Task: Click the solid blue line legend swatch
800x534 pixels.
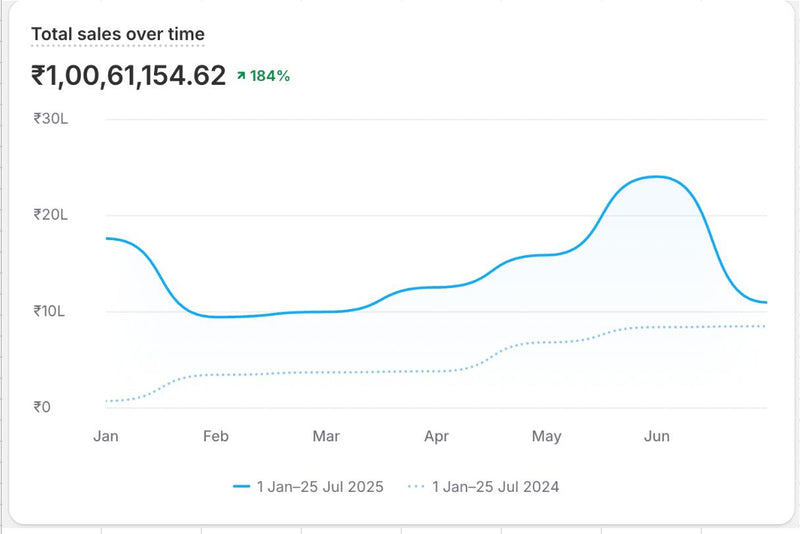Action: 241,487
